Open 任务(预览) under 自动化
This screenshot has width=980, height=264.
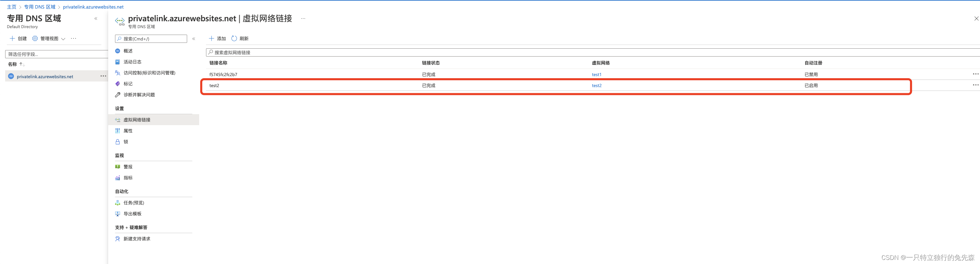[x=134, y=203]
